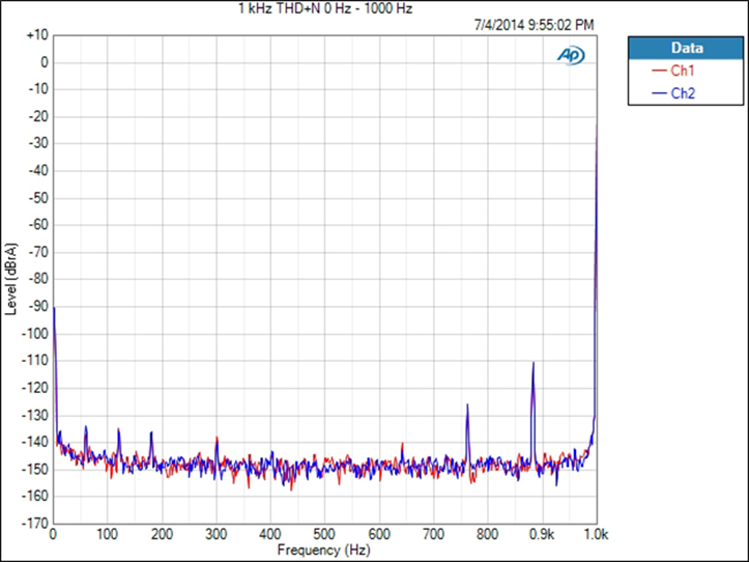Click the -170 tick on the level axis
This screenshot has height=562, width=749.
tap(35, 523)
